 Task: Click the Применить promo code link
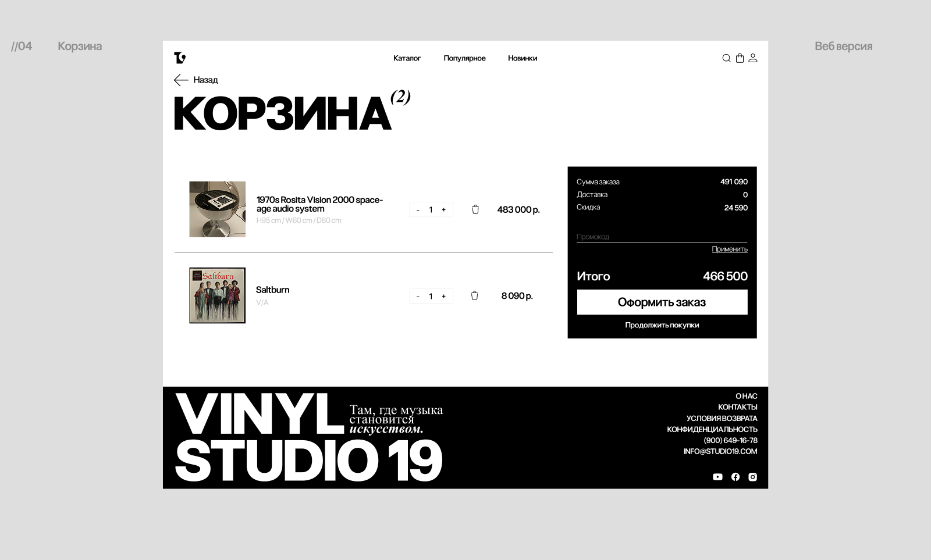[x=730, y=249]
